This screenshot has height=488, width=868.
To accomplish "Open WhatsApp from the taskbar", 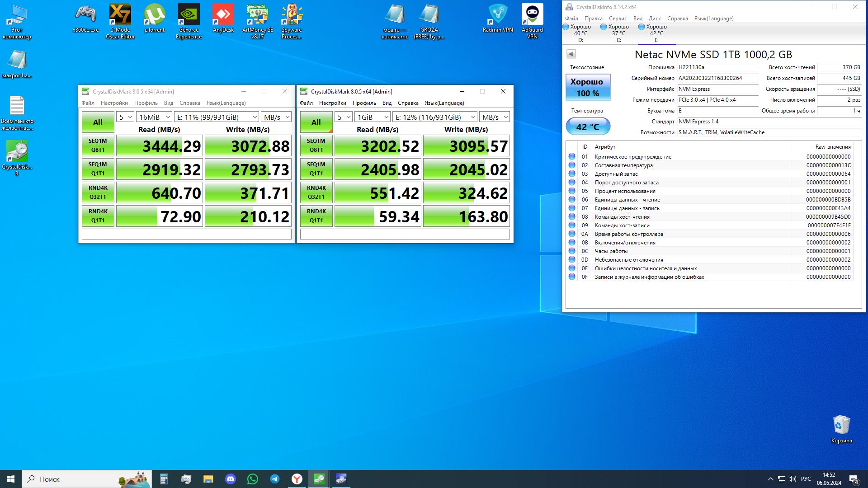I will pos(253,479).
